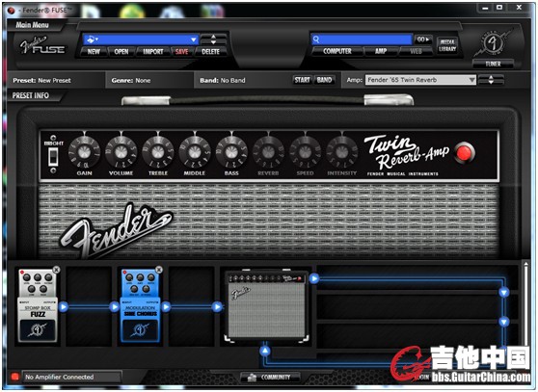This screenshot has height=392, width=538.
Task: Click the Start button
Action: tap(302, 80)
